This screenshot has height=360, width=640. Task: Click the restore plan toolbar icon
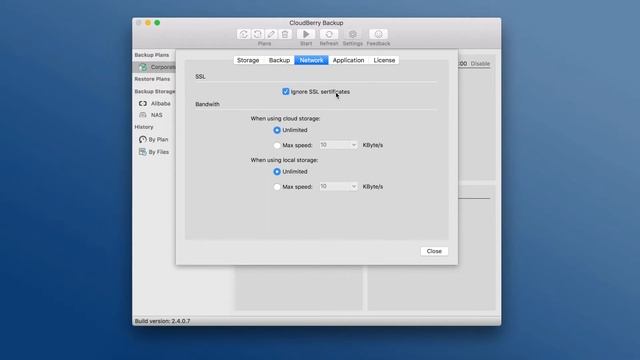tap(258, 34)
